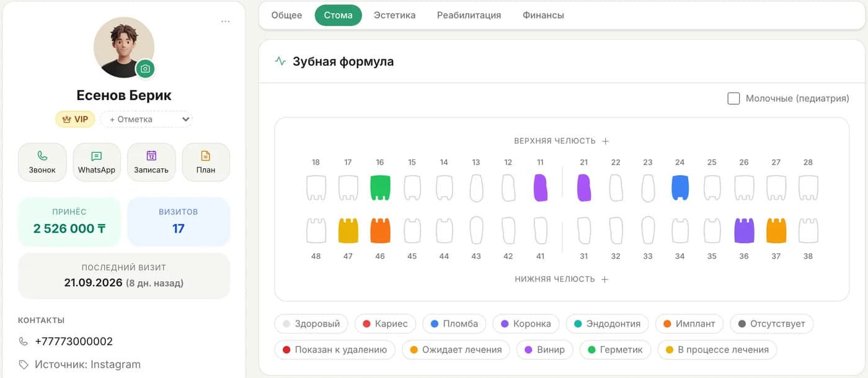Select yellow tooth 47
The height and width of the screenshot is (378, 868).
tap(348, 230)
